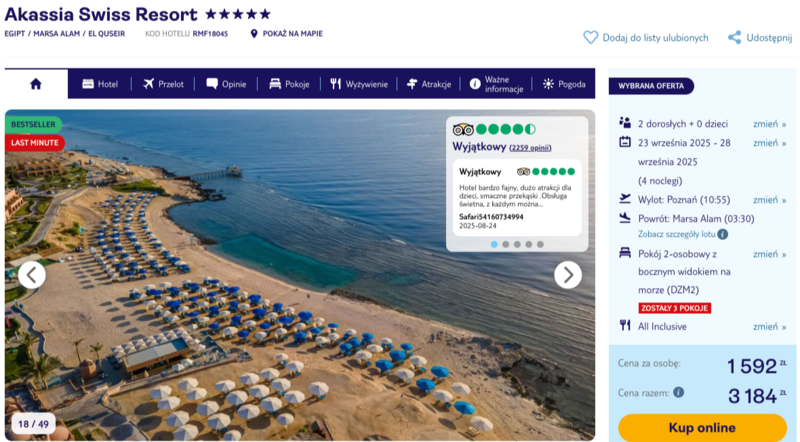Image resolution: width=800 pixels, height=442 pixels.
Task: Expand zmień for travel dates
Action: [767, 143]
